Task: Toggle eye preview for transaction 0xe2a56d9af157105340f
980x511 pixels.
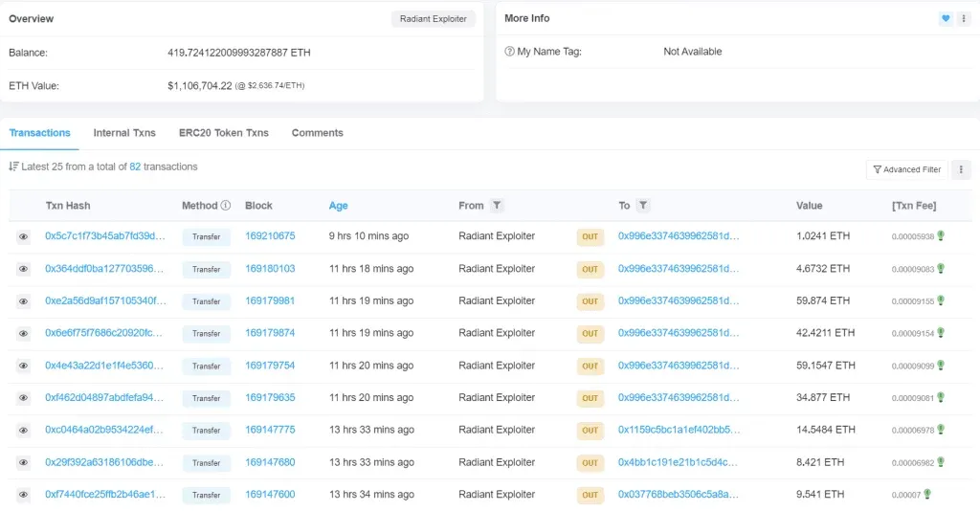Action: (23, 301)
